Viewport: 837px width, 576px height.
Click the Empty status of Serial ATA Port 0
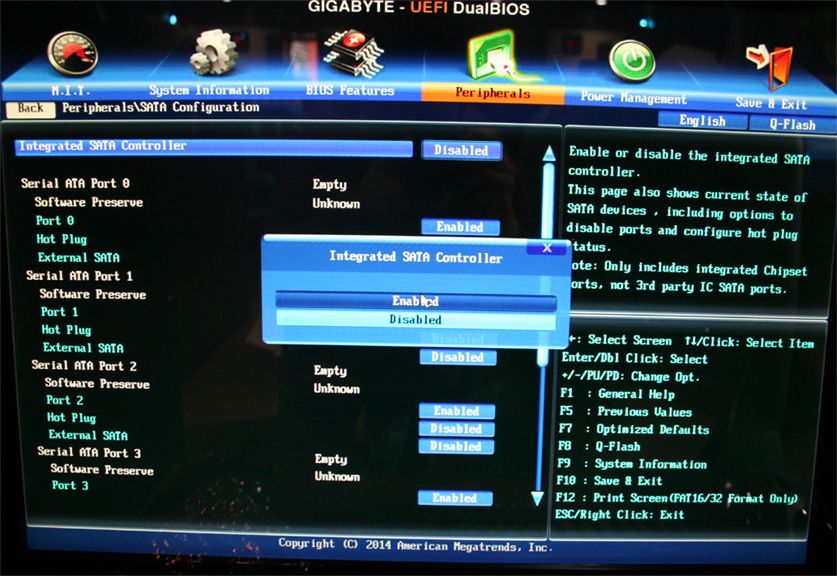point(330,185)
